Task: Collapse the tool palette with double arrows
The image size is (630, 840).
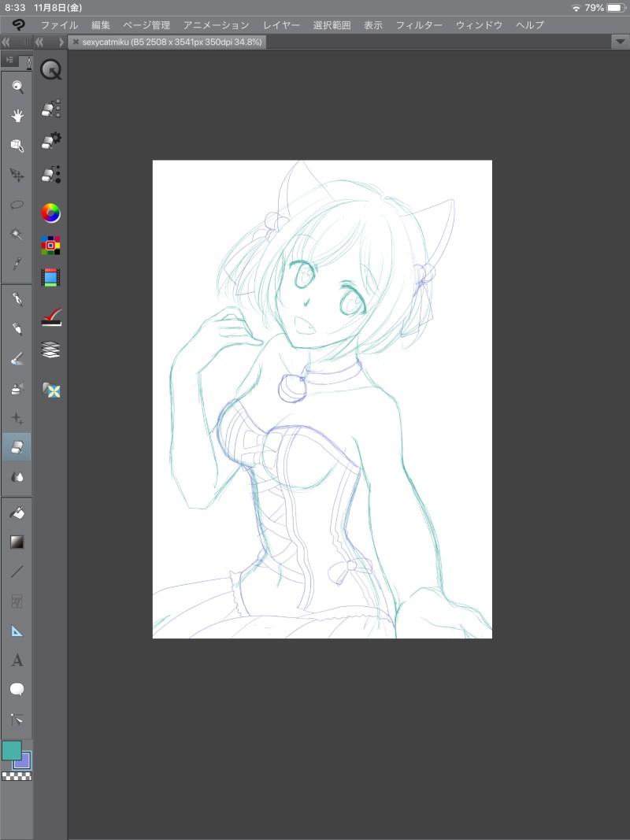Action: tap(6, 42)
